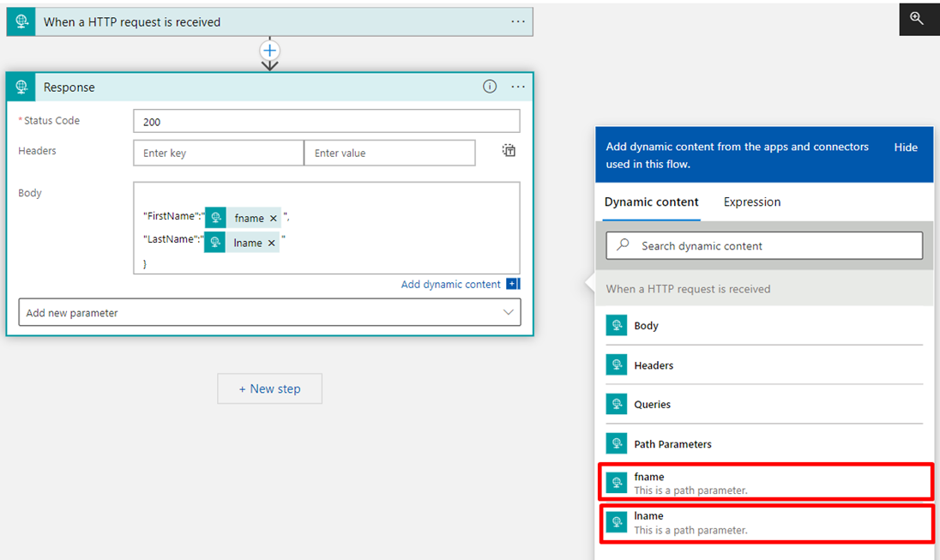Click the Enter key header field

[x=219, y=154]
